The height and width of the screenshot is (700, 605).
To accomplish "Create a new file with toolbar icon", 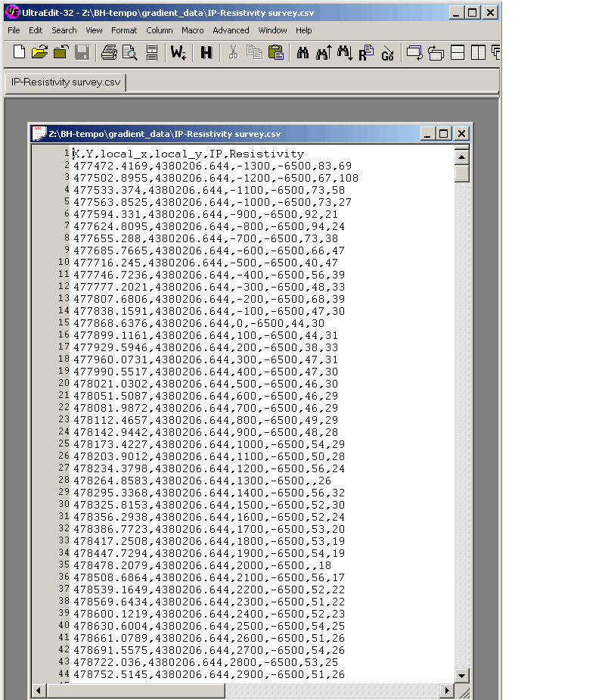I will (19, 52).
